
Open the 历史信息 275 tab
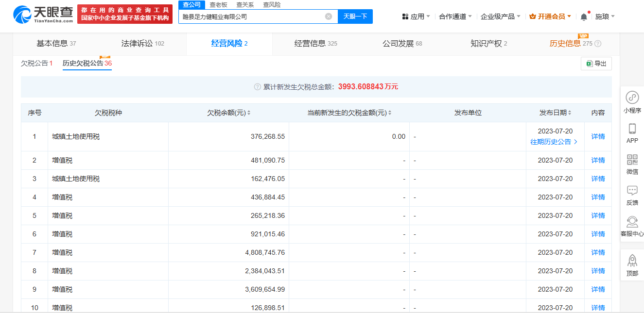click(x=571, y=44)
